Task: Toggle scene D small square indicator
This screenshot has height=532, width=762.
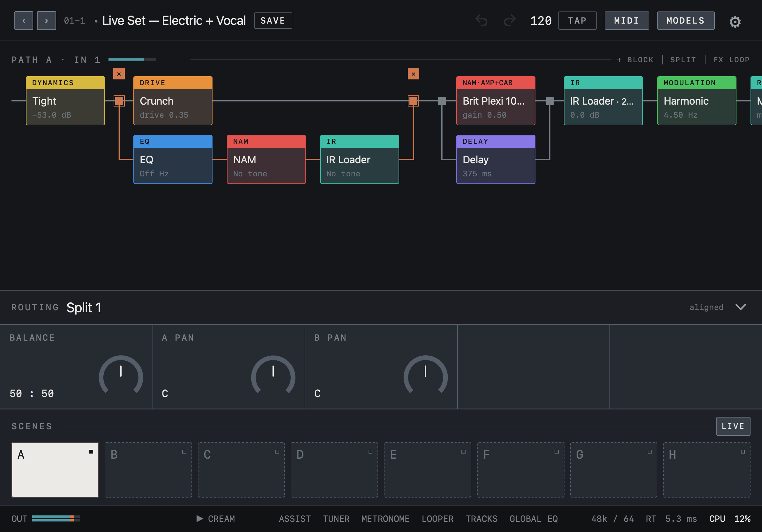Action: pos(370,451)
